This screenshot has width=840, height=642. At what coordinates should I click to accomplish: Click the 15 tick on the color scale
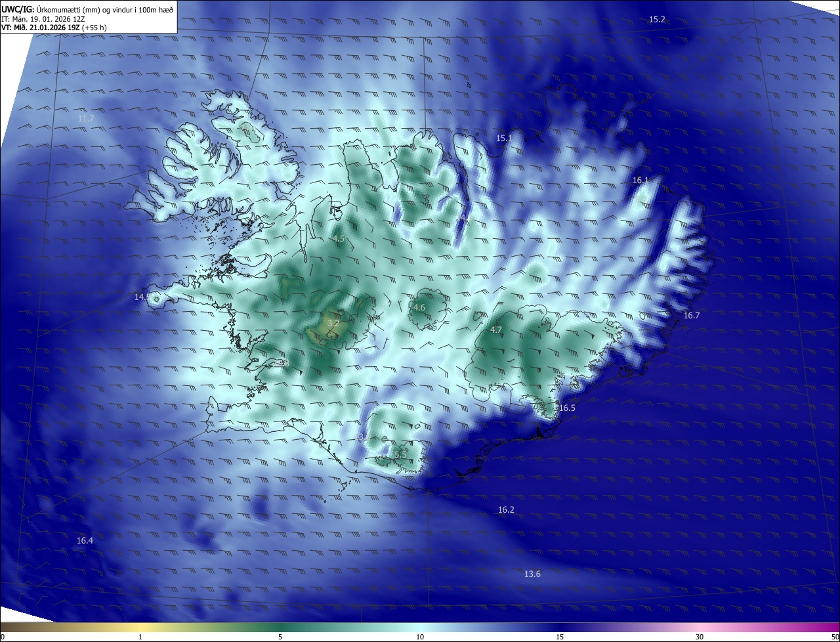560,637
